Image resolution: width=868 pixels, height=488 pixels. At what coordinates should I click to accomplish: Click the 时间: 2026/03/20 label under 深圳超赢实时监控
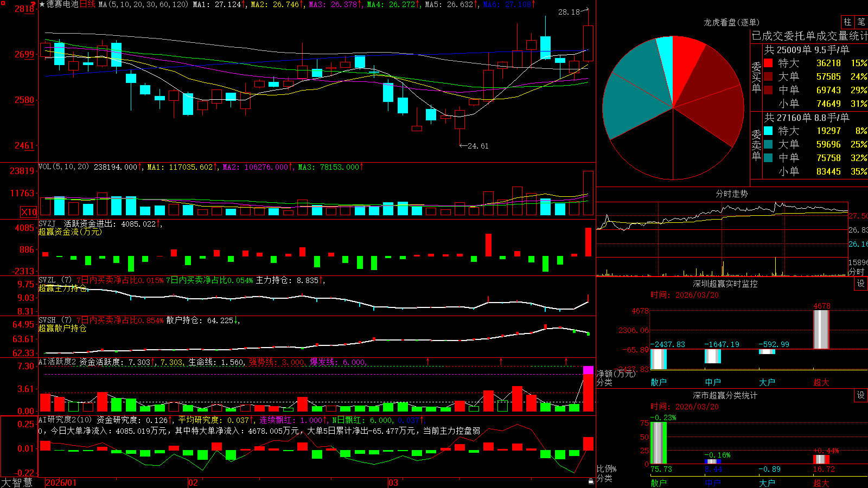tap(685, 295)
